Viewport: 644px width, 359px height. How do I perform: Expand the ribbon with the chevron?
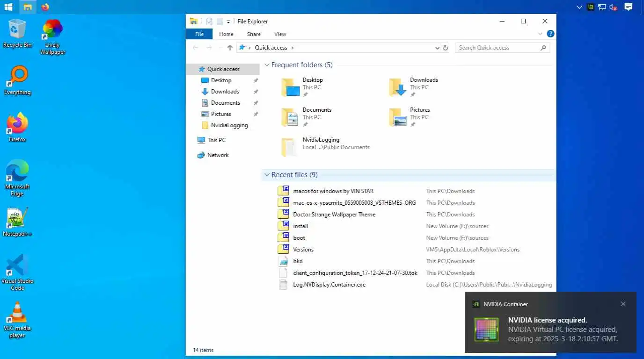(541, 34)
